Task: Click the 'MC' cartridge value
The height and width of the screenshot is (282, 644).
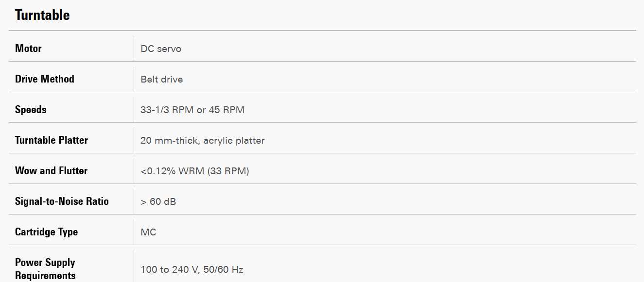Action: pos(148,232)
